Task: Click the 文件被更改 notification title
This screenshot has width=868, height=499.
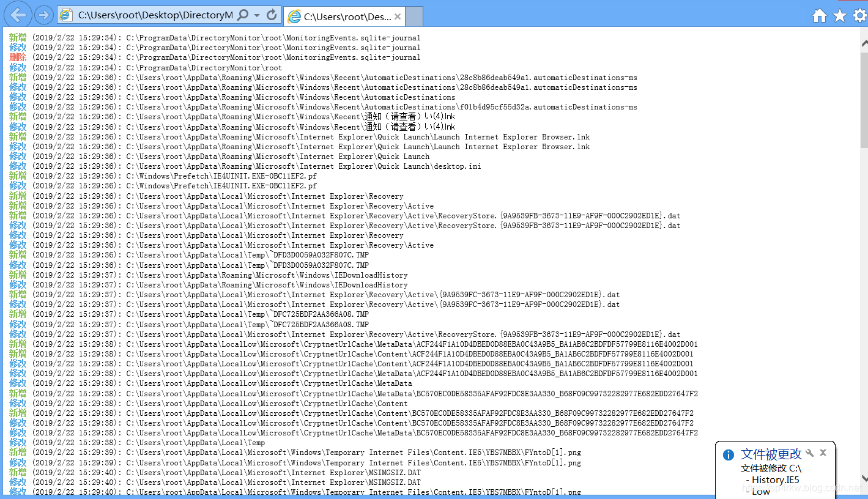Action: [771, 454]
